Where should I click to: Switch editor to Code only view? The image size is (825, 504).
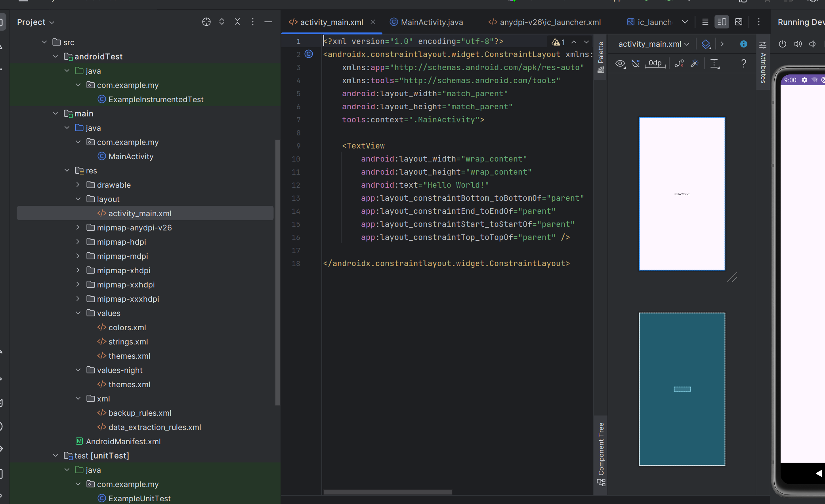[x=705, y=22]
